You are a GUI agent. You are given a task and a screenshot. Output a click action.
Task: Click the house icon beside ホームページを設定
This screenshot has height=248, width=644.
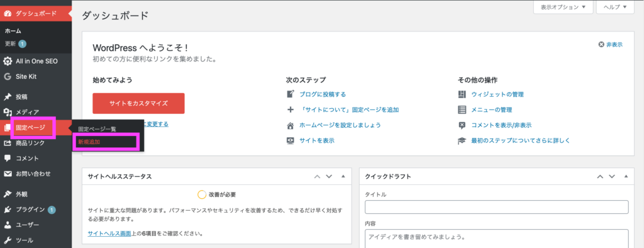291,125
